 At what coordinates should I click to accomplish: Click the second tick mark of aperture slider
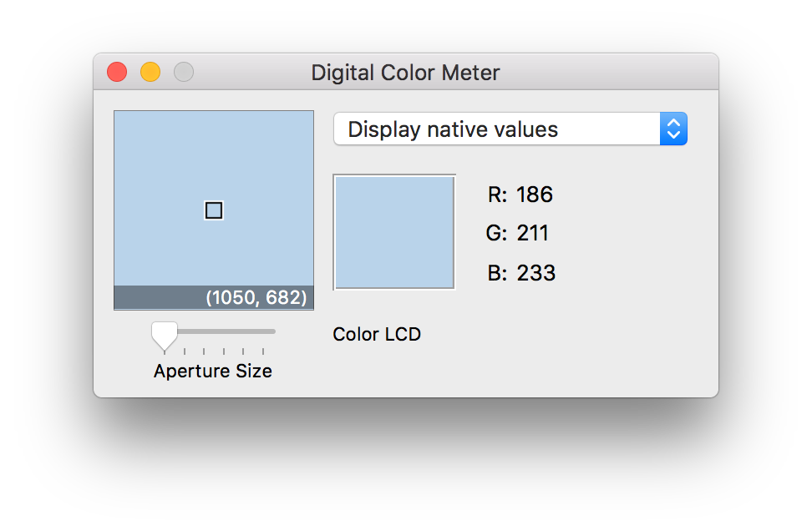tap(185, 351)
